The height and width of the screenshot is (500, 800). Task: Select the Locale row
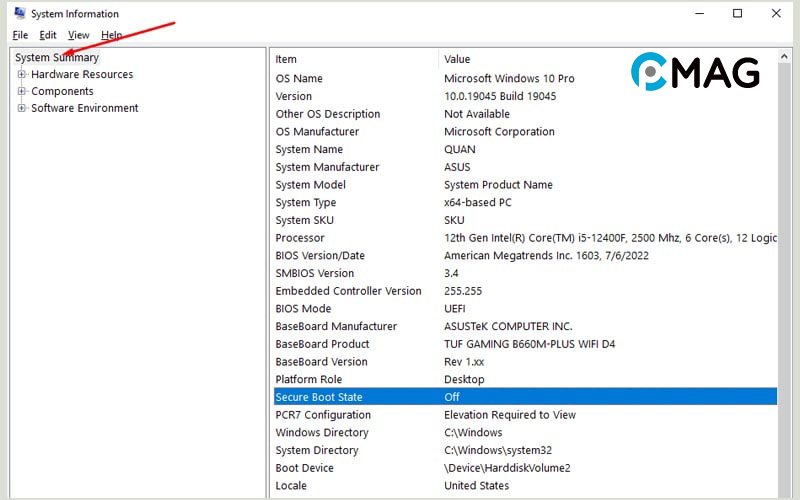526,485
